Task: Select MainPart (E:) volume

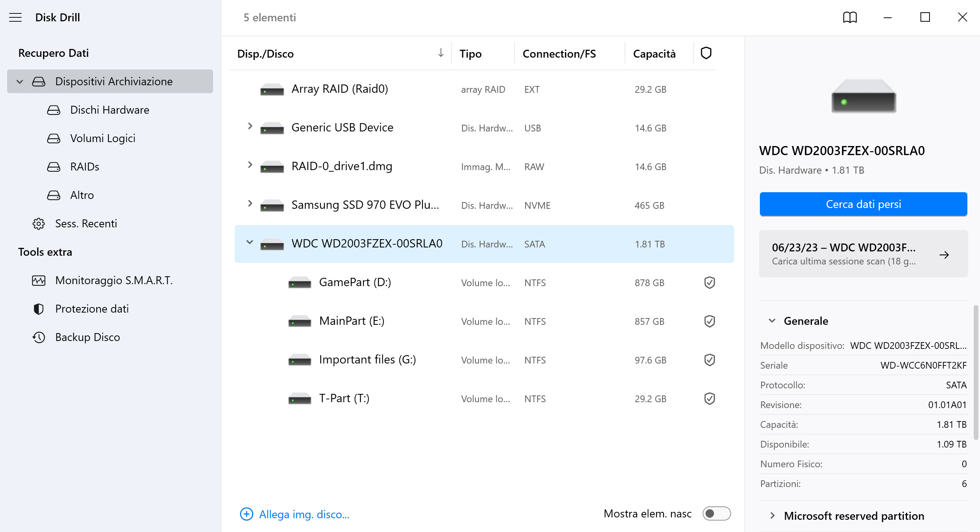Action: point(484,321)
